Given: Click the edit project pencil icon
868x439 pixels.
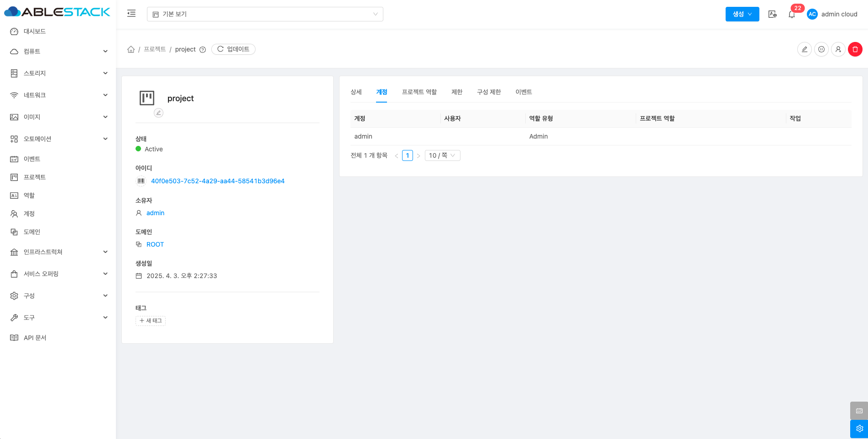Looking at the screenshot, I should [x=804, y=49].
